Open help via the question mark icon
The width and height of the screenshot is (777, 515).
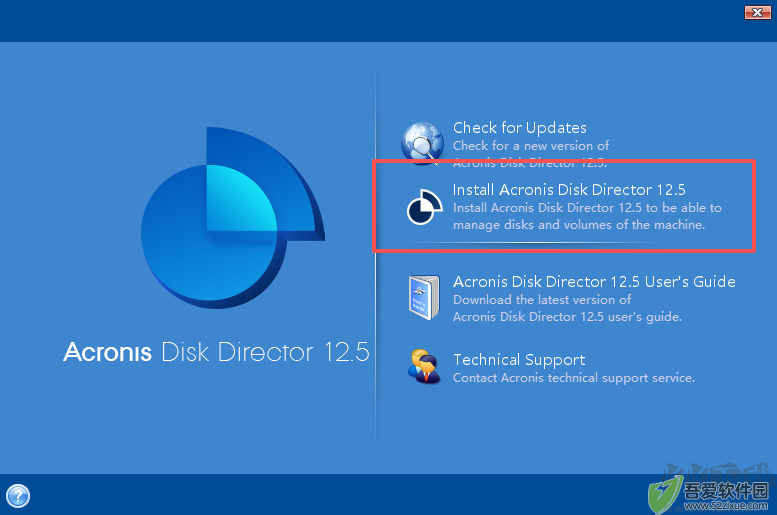[x=18, y=496]
